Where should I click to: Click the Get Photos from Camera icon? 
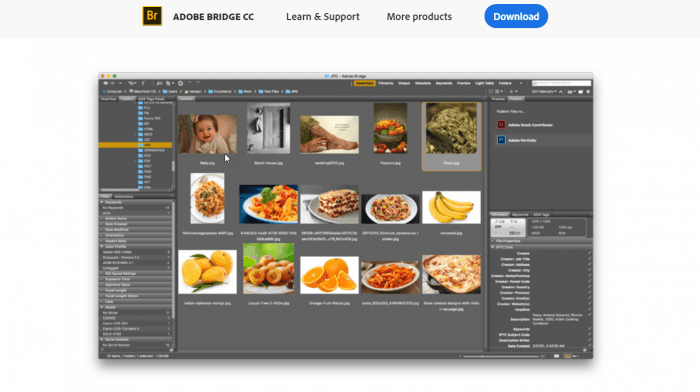coord(159,83)
